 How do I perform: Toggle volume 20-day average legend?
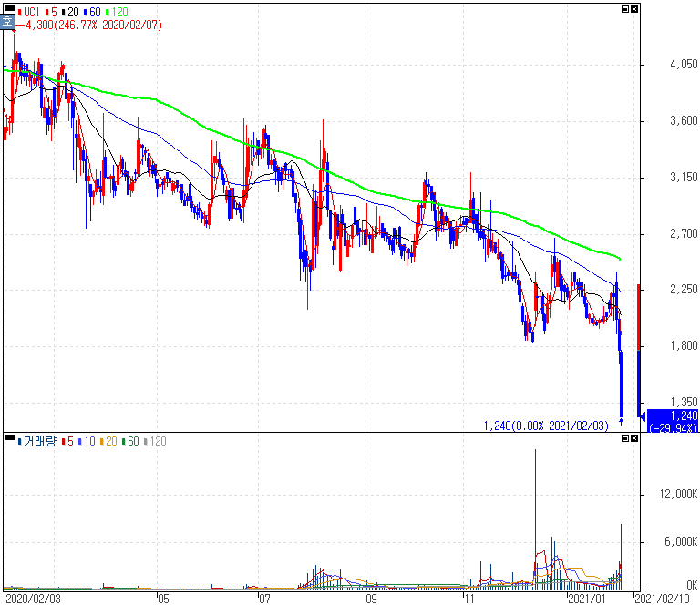pyautogui.click(x=108, y=441)
